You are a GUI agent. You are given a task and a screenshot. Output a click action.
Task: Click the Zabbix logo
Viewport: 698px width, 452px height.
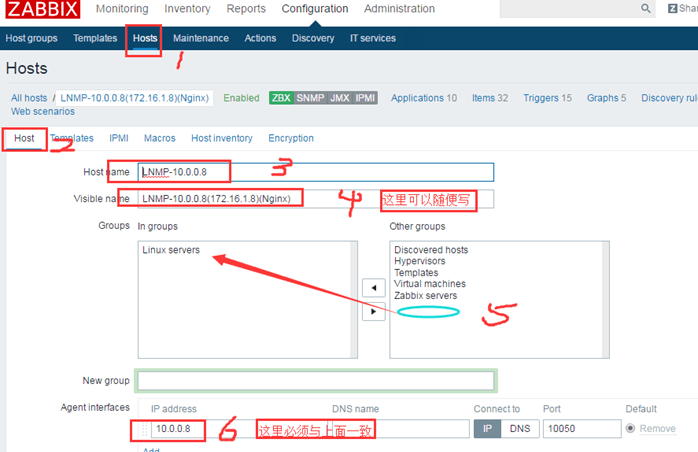[x=43, y=9]
